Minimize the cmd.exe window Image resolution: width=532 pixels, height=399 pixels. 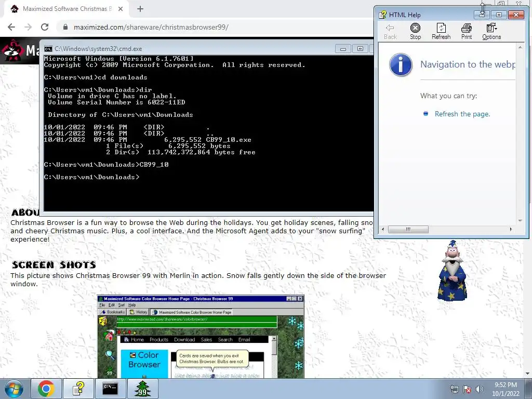(x=343, y=49)
